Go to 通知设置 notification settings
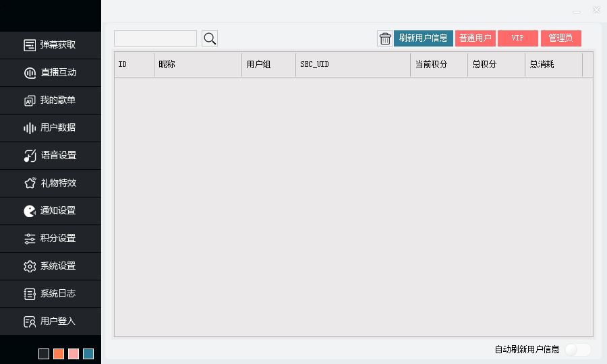The height and width of the screenshot is (364, 607). [x=51, y=210]
